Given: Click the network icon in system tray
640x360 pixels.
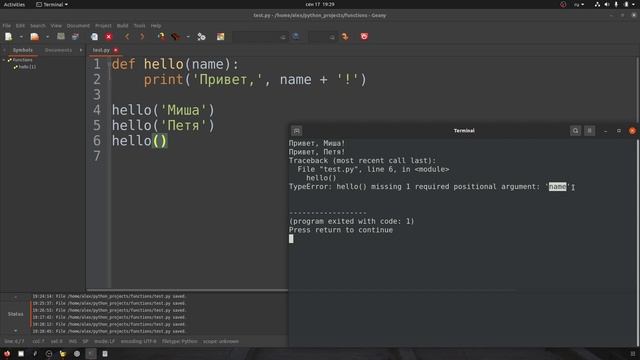Looking at the screenshot, I should point(597,4).
